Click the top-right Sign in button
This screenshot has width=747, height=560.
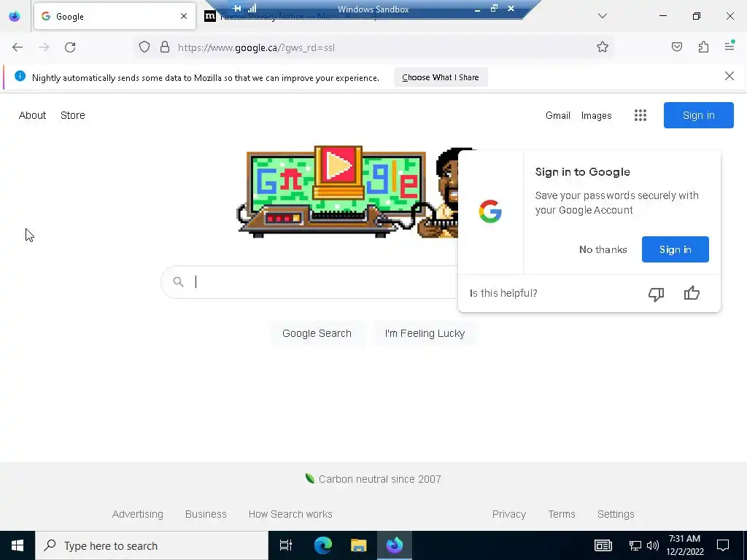(698, 115)
